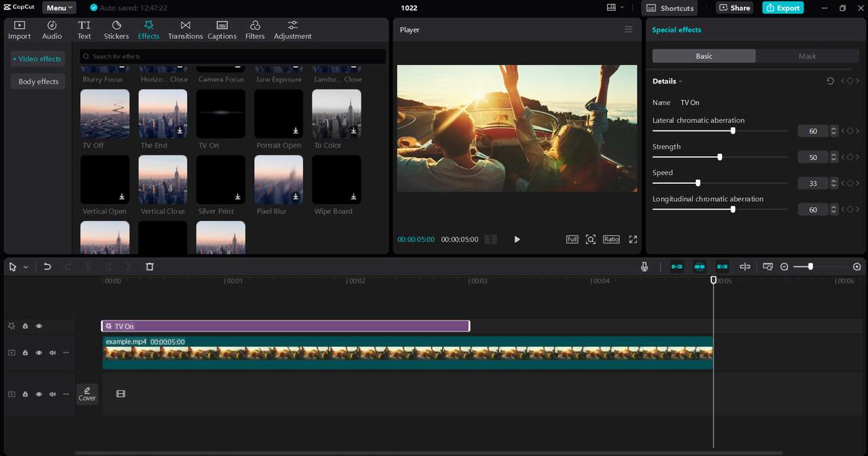Reset effect details with the reset icon

click(x=830, y=81)
